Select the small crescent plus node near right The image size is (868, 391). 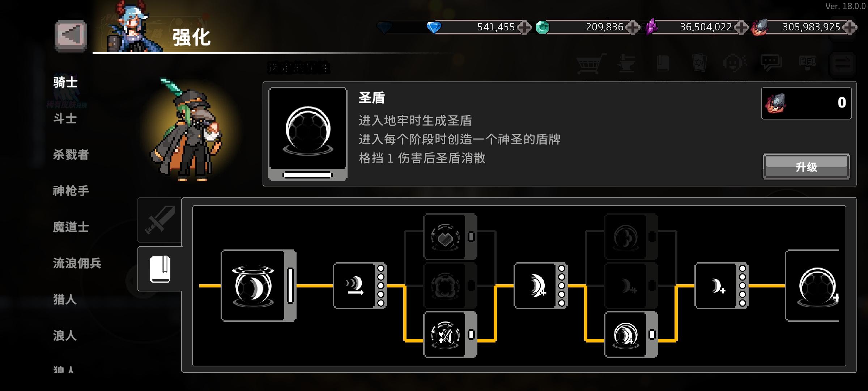(721, 286)
